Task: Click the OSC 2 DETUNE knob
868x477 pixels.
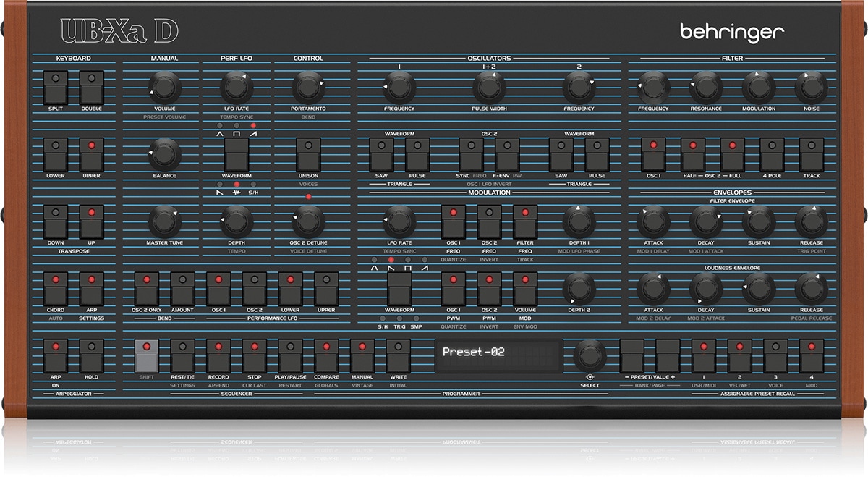Action: 309,220
